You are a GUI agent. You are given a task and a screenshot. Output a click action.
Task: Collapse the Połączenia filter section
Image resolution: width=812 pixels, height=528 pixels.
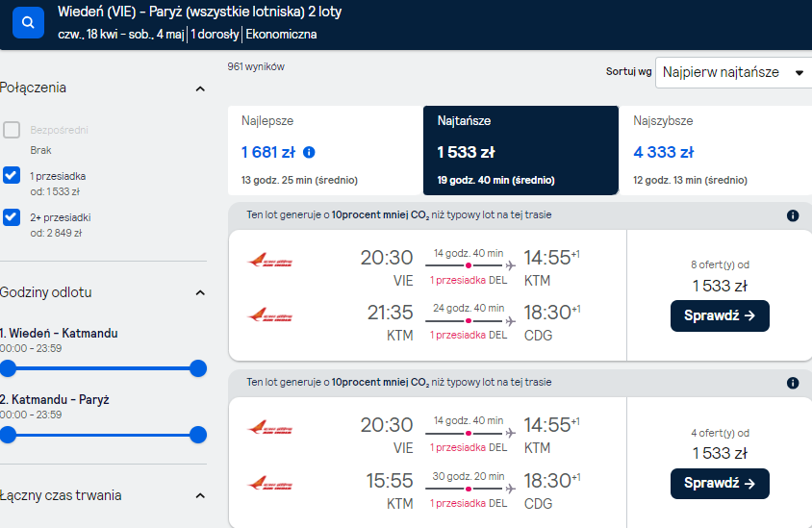pyautogui.click(x=200, y=89)
